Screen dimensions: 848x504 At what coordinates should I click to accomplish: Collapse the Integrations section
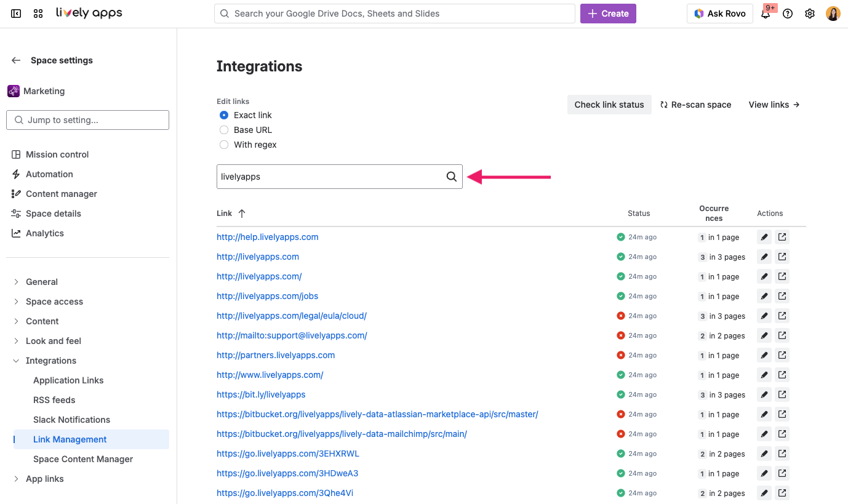pos(52,360)
